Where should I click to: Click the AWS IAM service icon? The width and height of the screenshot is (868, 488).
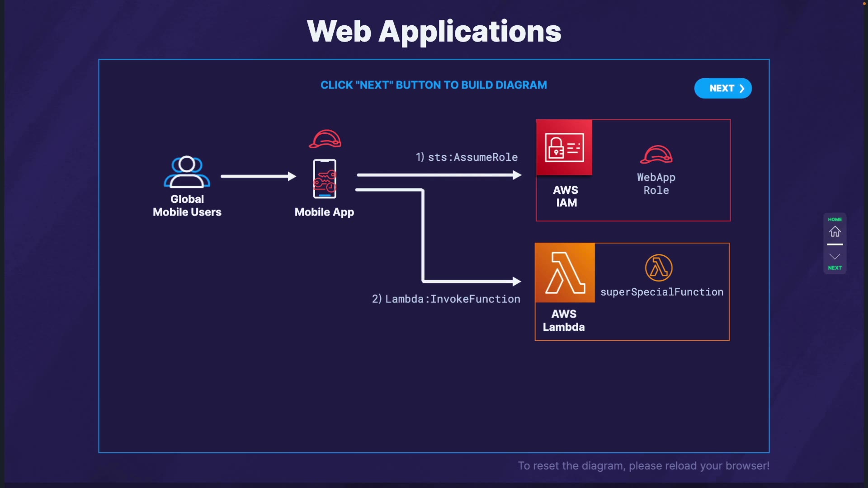564,147
